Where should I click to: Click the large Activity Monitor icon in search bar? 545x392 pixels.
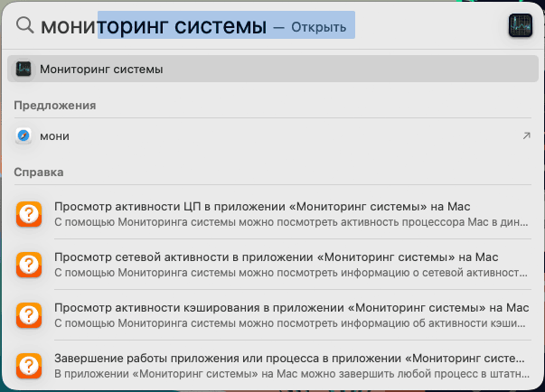pyautogui.click(x=521, y=25)
